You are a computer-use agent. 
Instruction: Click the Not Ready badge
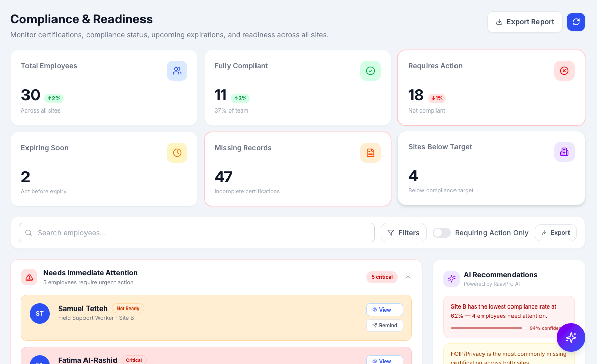128,309
